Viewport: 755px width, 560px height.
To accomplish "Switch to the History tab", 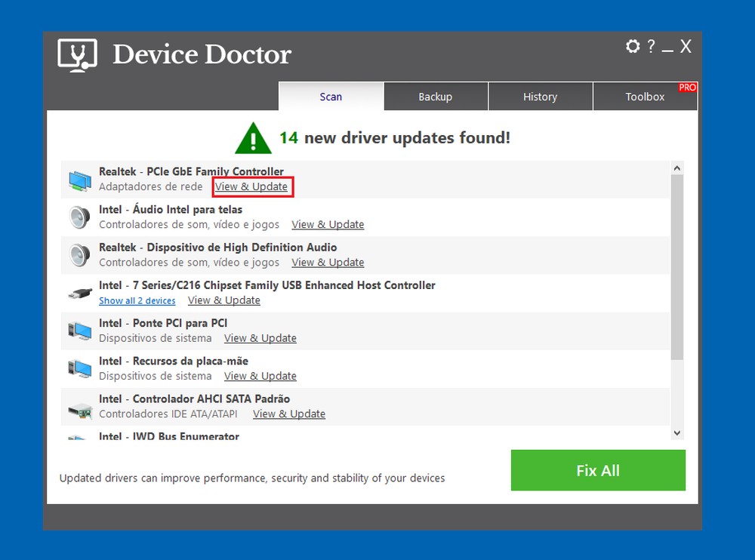I will click(541, 96).
